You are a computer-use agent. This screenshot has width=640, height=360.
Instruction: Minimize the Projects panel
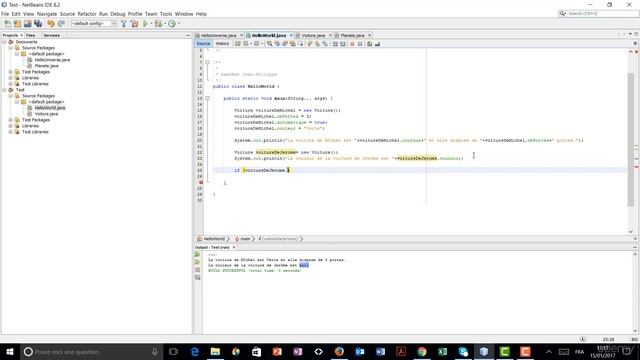(188, 36)
